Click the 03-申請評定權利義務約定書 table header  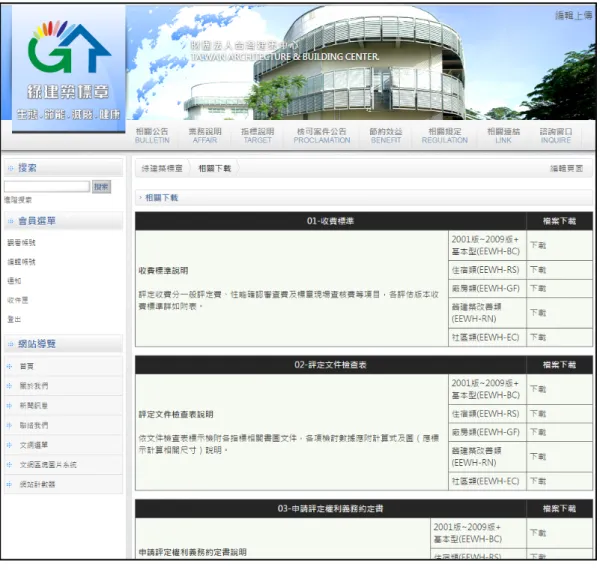tap(330, 509)
